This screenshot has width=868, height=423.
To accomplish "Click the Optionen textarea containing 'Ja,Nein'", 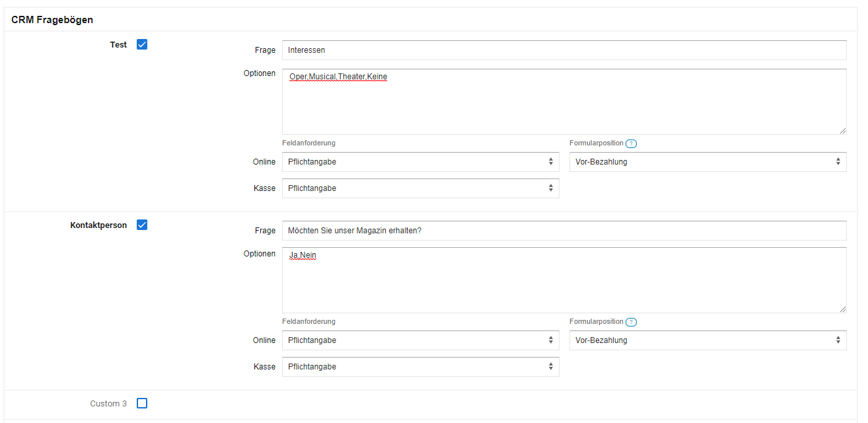I will coord(564,281).
